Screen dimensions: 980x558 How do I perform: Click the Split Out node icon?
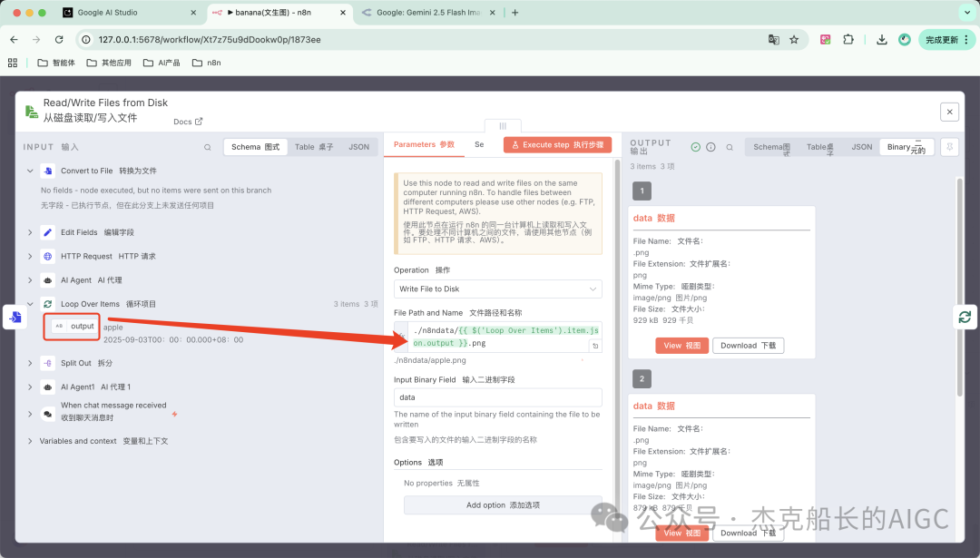point(47,363)
